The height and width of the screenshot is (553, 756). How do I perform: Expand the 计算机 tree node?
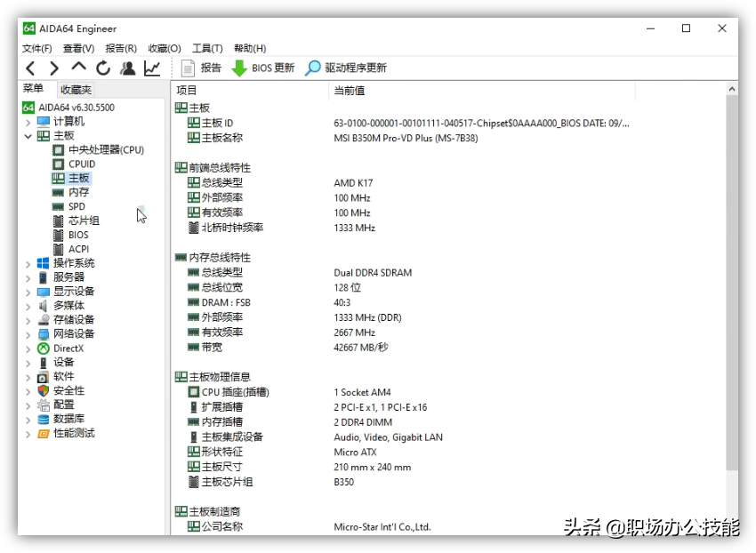[x=28, y=123]
